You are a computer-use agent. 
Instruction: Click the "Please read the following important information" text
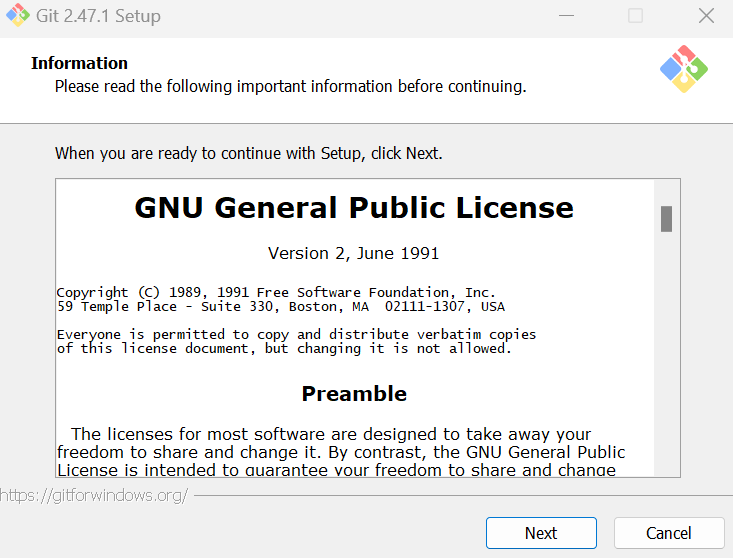click(x=291, y=86)
